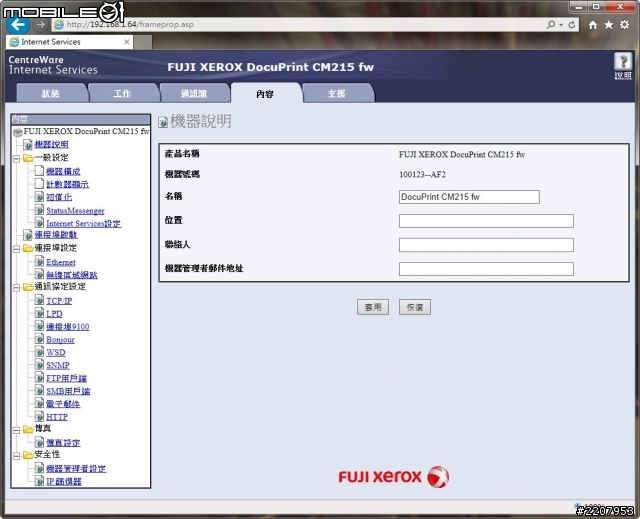Collapse the 通訊協定設定 tree node
The image size is (640, 519).
[16, 288]
